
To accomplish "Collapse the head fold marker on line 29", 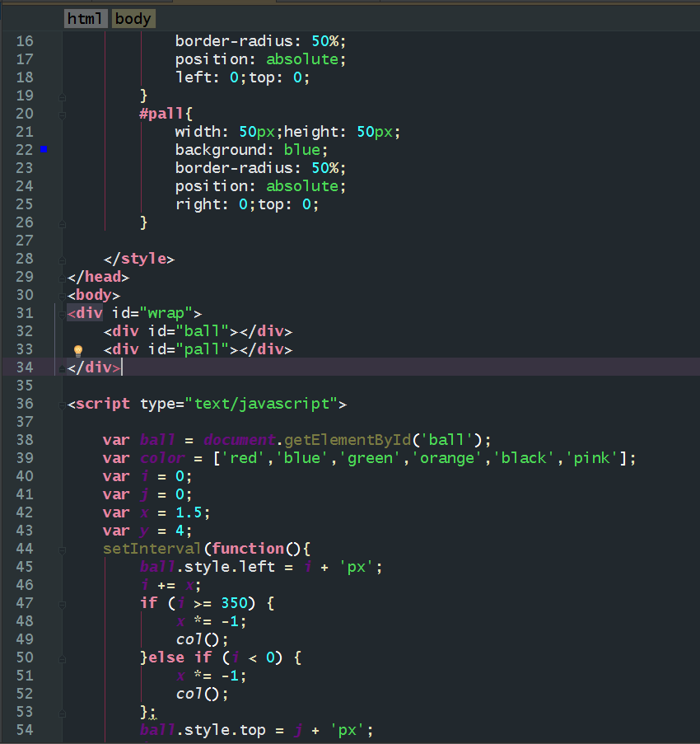I will click(x=62, y=278).
